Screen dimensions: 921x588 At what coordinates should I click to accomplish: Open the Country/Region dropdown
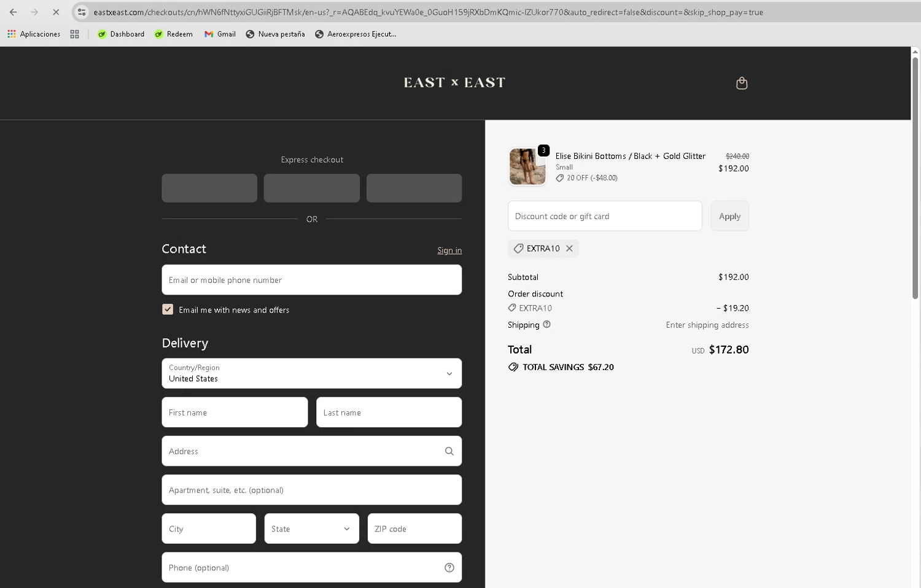point(312,373)
